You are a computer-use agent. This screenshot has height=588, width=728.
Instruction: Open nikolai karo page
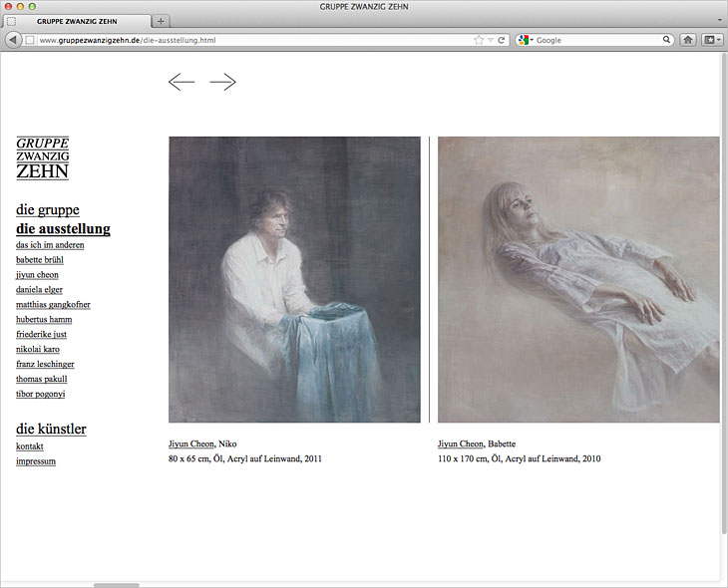tap(38, 349)
